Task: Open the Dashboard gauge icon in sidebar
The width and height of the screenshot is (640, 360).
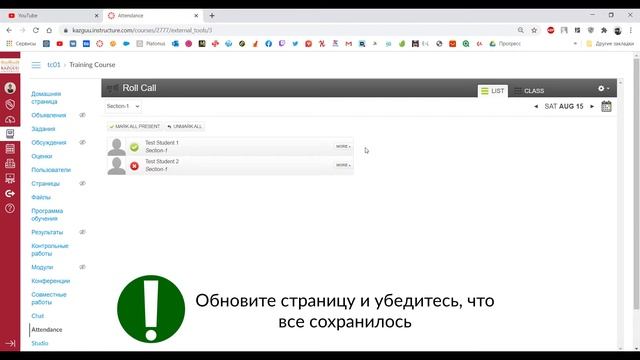Action: (x=10, y=119)
